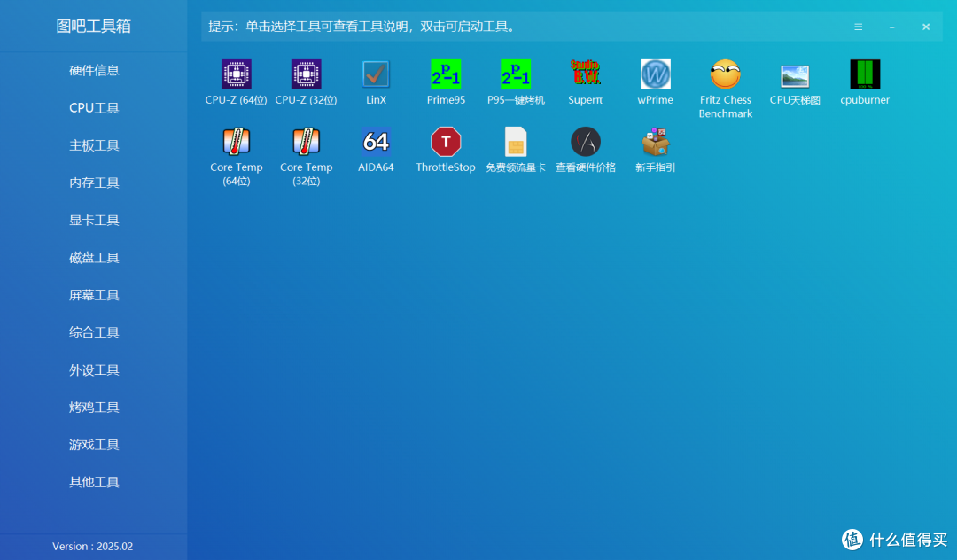Select the AIDA64 icon

(x=376, y=142)
